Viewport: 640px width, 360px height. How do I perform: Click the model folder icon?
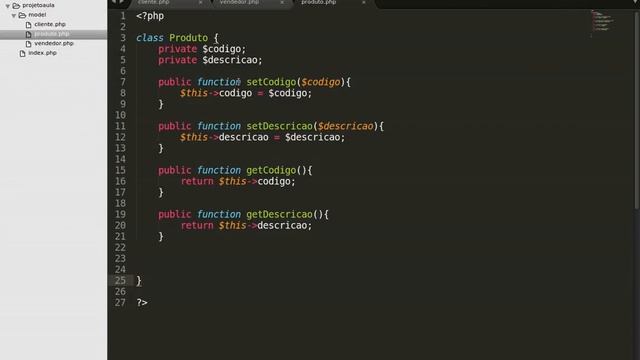(22, 15)
